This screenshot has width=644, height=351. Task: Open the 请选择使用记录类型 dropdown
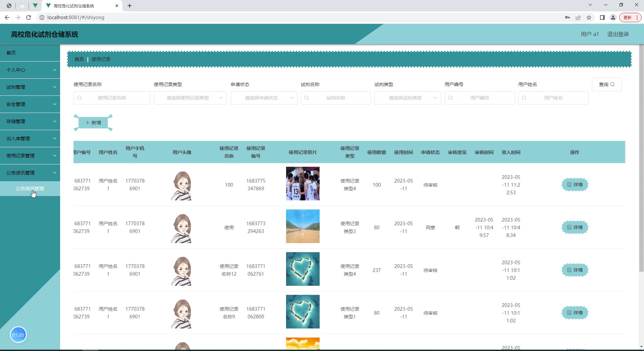[190, 98]
